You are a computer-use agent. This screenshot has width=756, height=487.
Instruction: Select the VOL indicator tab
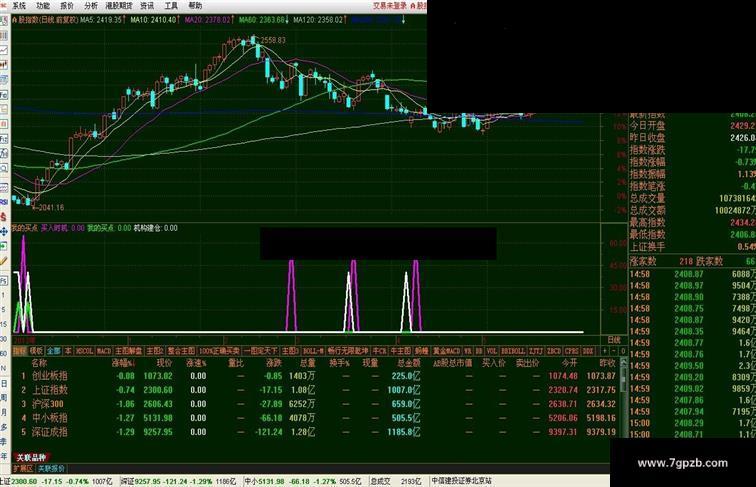492,351
